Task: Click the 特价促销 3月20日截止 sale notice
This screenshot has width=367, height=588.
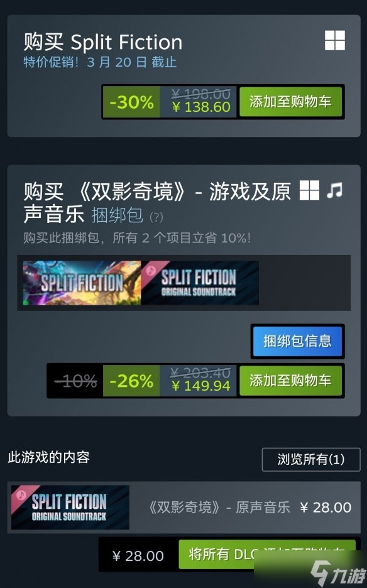Action: point(100,62)
